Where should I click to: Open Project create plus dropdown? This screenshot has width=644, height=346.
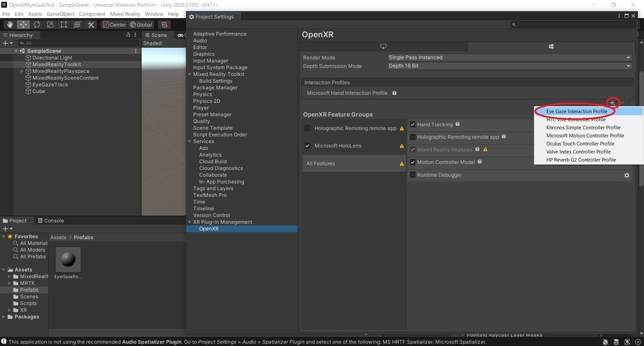coord(6,228)
